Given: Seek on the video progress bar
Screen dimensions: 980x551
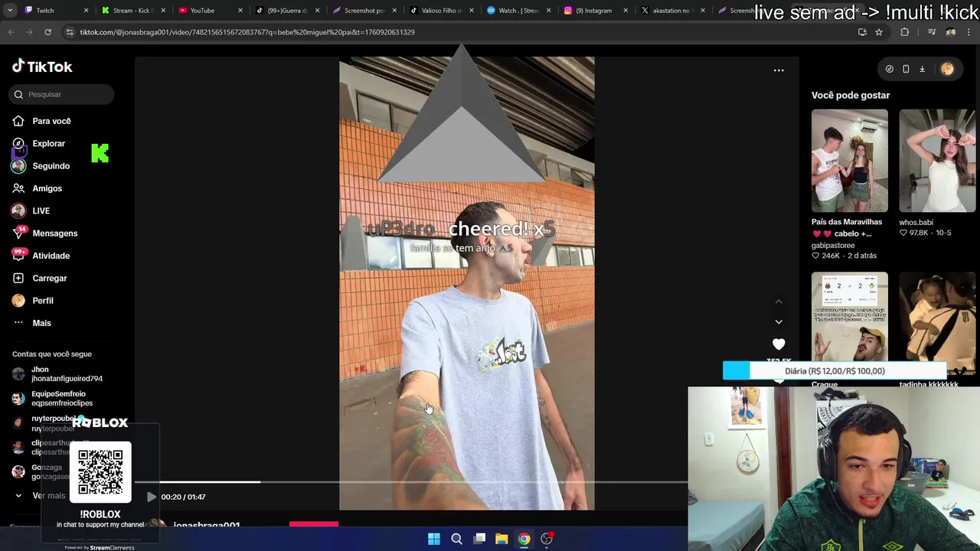Looking at the screenshot, I should [412, 482].
